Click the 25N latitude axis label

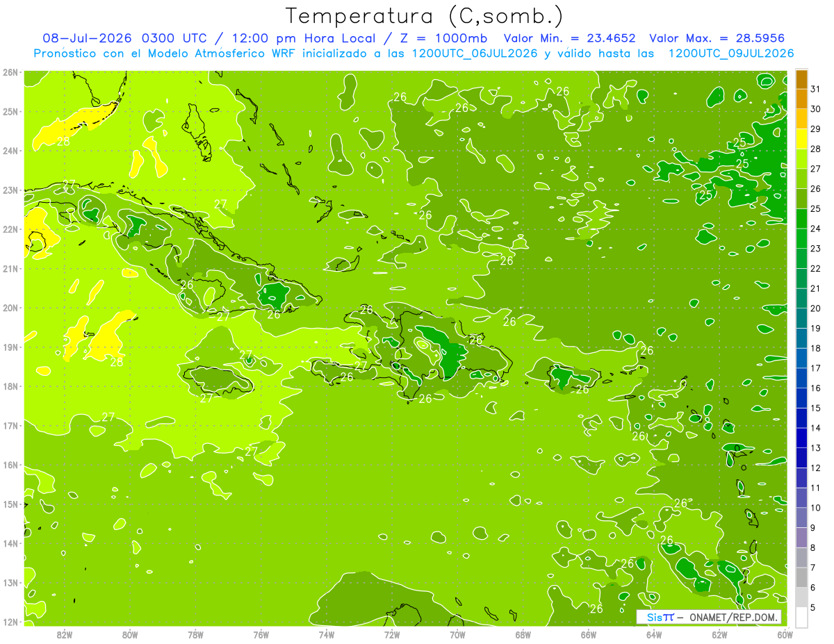click(x=10, y=111)
